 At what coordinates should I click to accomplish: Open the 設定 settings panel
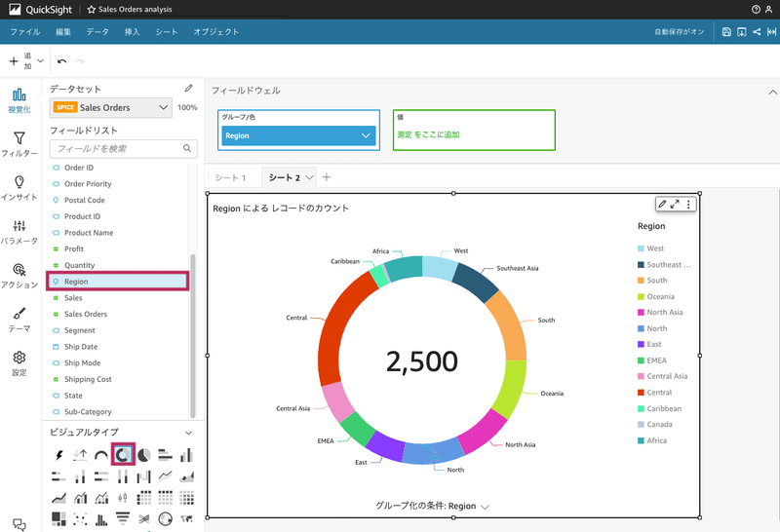point(19,363)
